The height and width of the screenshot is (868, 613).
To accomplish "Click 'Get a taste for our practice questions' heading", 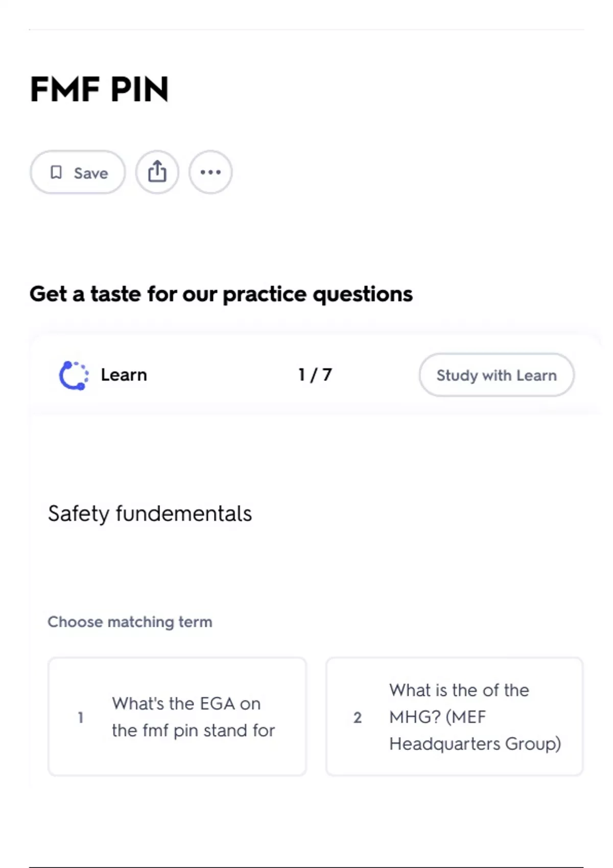I will pyautogui.click(x=221, y=294).
